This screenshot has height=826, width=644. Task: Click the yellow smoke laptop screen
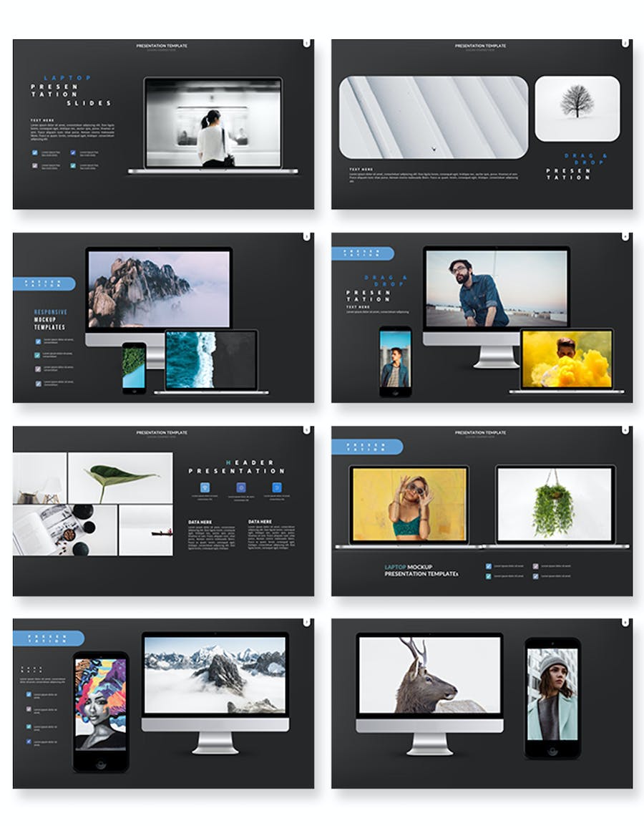coord(566,359)
